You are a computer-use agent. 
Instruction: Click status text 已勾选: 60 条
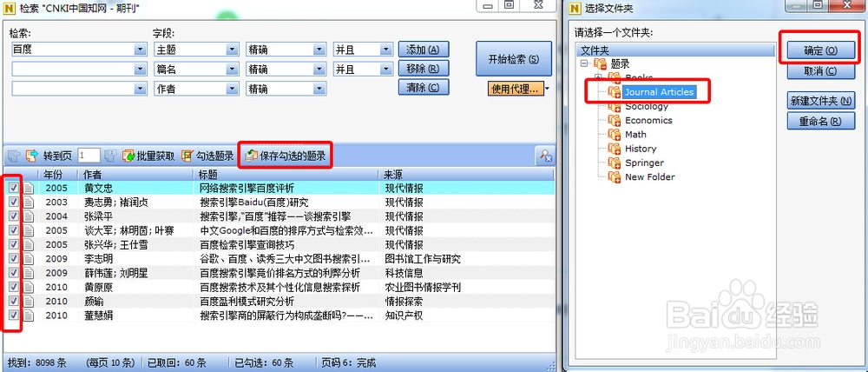[x=265, y=363]
